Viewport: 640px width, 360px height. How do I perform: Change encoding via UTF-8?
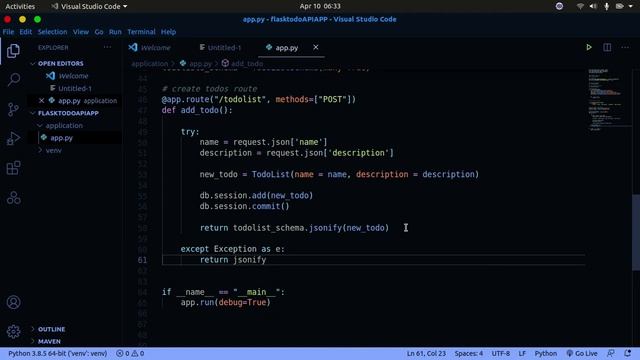coord(501,353)
